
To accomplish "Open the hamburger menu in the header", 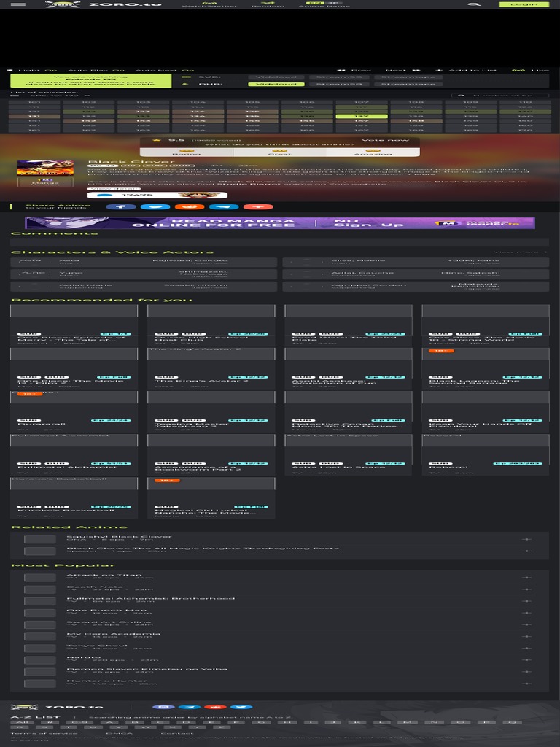I will 17,4.
